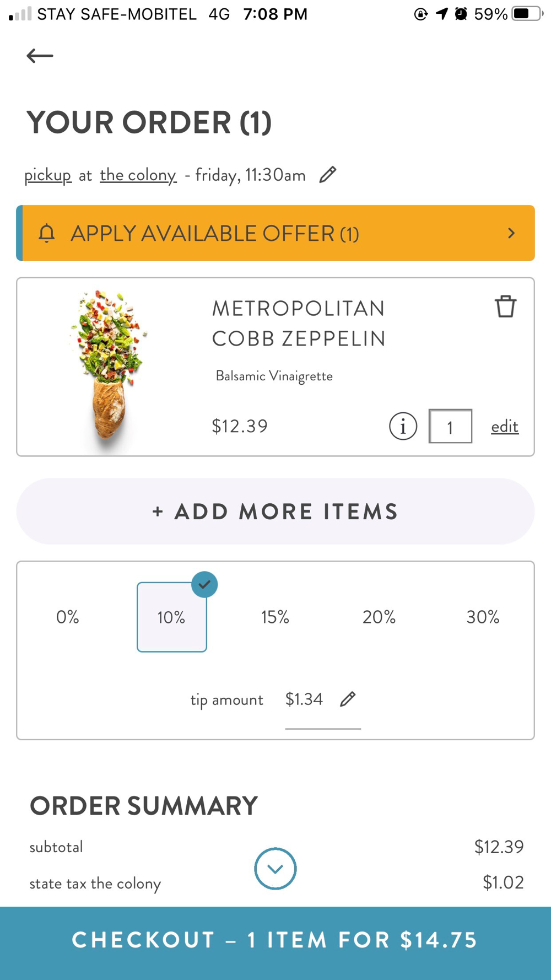The width and height of the screenshot is (551, 980).
Task: Click pencil icon beside pickup time
Action: point(328,175)
